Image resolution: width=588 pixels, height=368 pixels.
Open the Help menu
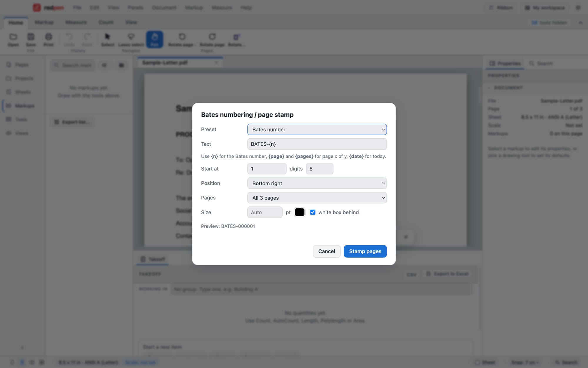tap(246, 8)
